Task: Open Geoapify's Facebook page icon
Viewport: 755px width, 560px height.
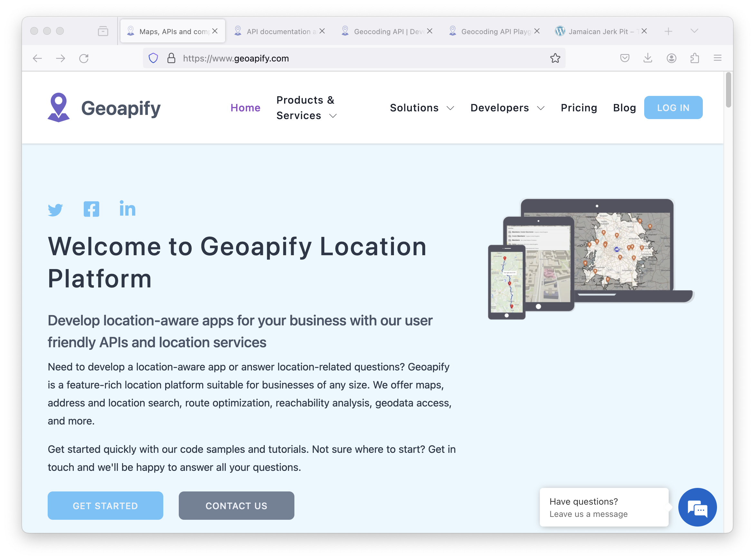Action: tap(91, 209)
